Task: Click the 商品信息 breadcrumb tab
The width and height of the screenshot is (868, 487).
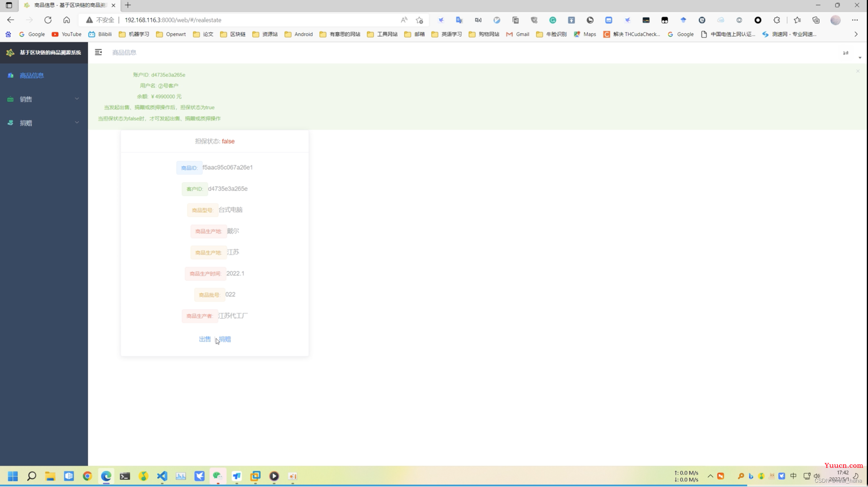Action: tap(123, 53)
